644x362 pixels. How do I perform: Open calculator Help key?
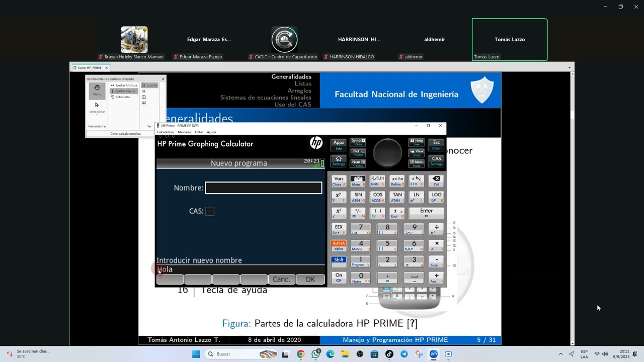(417, 142)
